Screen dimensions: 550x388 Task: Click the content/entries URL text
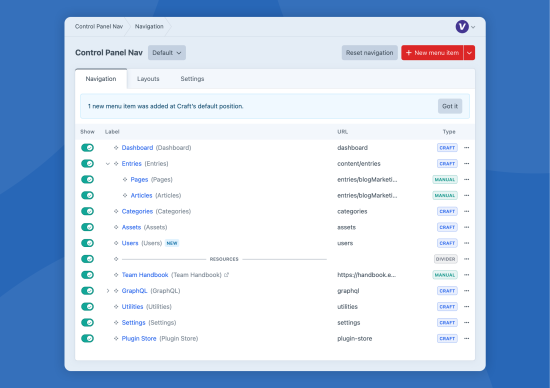[x=359, y=163]
